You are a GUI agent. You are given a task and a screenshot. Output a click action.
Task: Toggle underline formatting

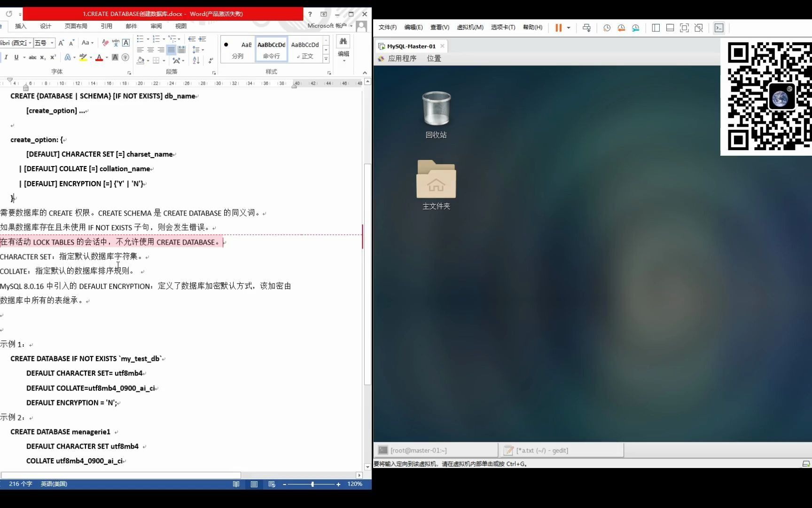pos(16,57)
